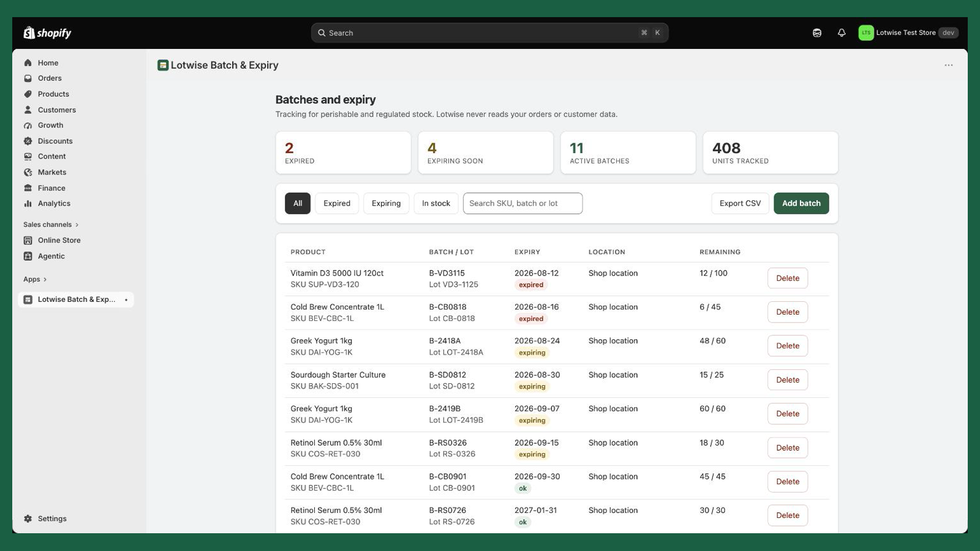
Task: Open the Home icon in sidebar
Action: coord(28,62)
